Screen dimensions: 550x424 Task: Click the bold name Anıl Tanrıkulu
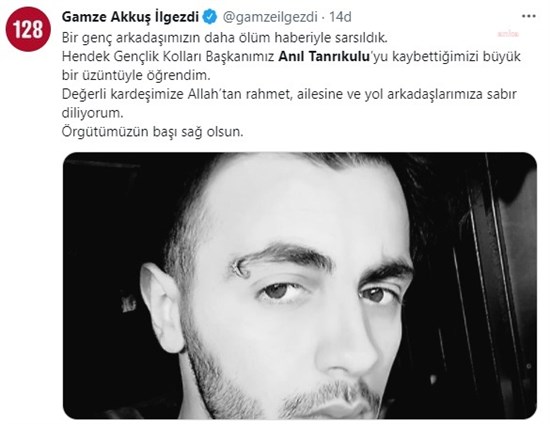pyautogui.click(x=324, y=56)
